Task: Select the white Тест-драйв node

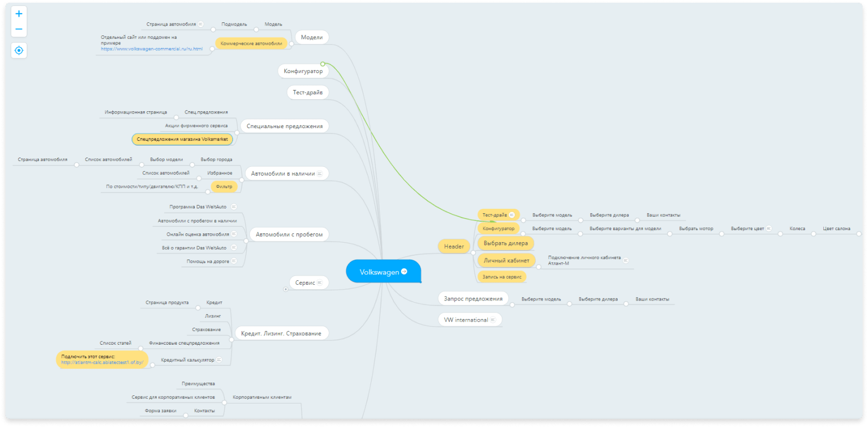Action: tap(308, 93)
